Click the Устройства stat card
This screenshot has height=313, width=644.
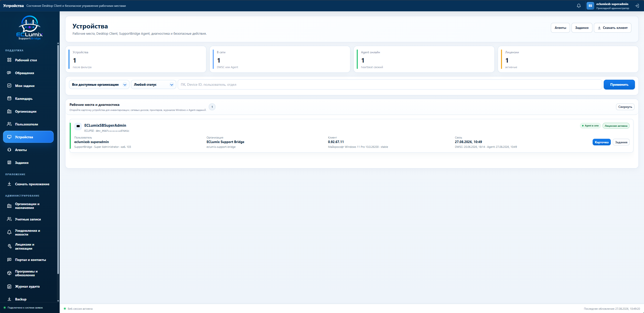coord(136,59)
